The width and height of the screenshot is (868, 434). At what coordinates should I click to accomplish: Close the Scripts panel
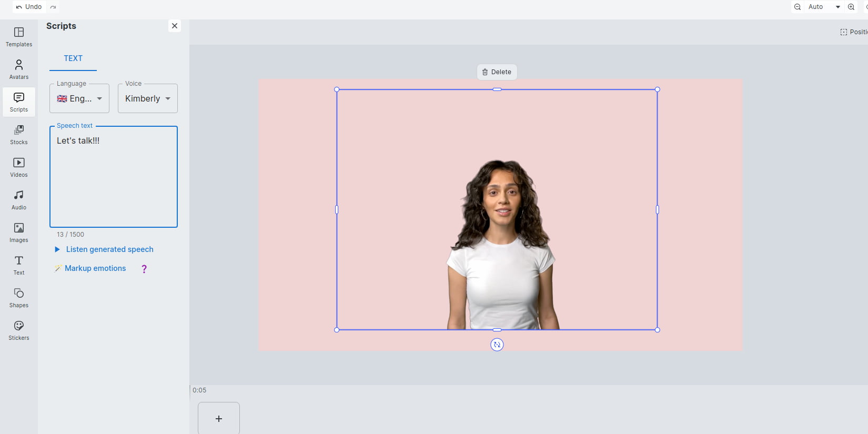175,26
